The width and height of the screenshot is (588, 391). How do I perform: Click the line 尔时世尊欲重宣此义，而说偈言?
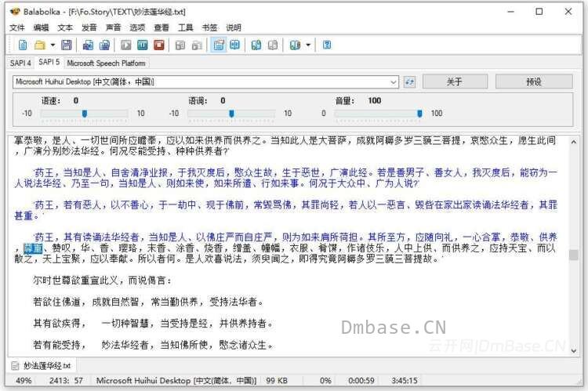[x=102, y=281]
